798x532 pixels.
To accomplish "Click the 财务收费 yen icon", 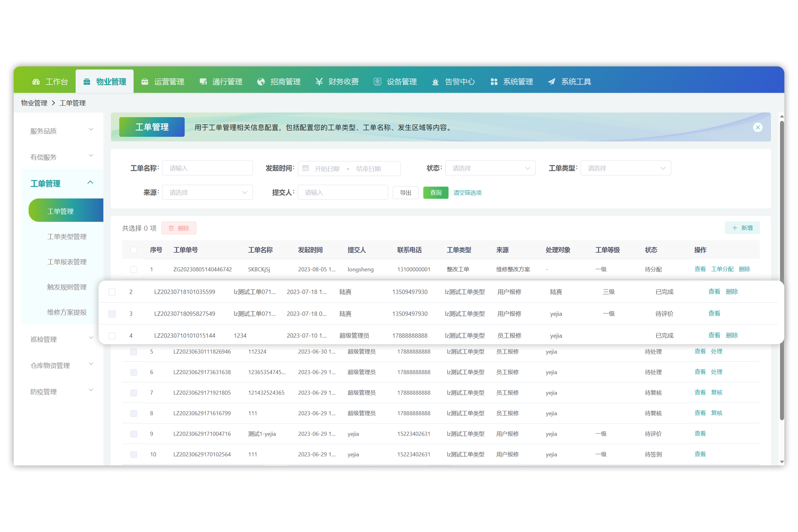I will 319,82.
